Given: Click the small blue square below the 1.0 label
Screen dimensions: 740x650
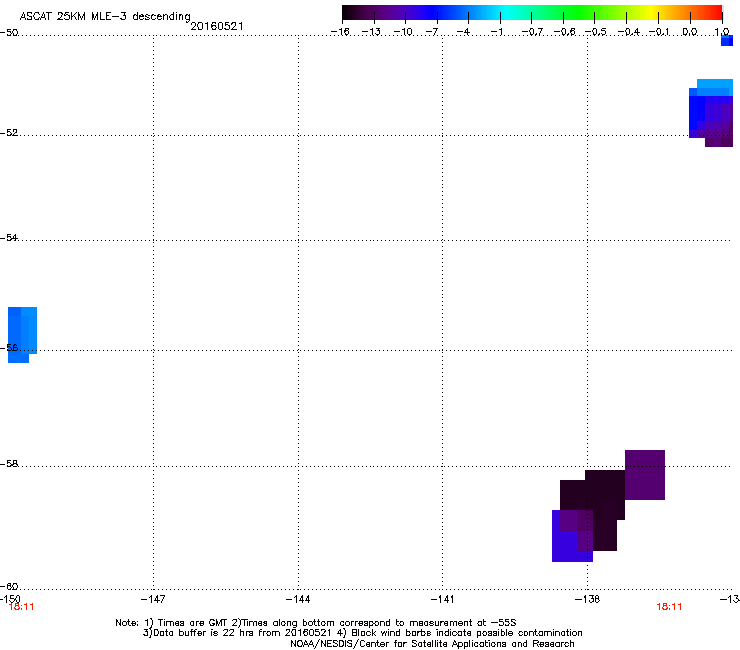Looking at the screenshot, I should click(x=727, y=41).
